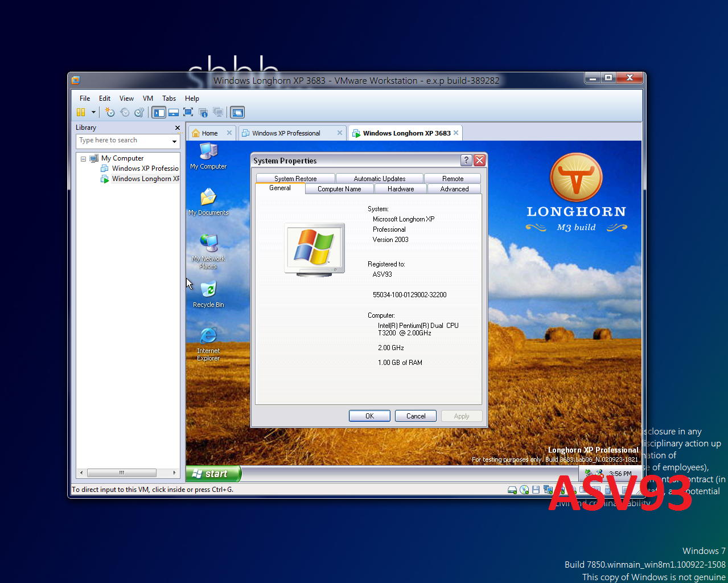Open the Edit menu

click(105, 98)
